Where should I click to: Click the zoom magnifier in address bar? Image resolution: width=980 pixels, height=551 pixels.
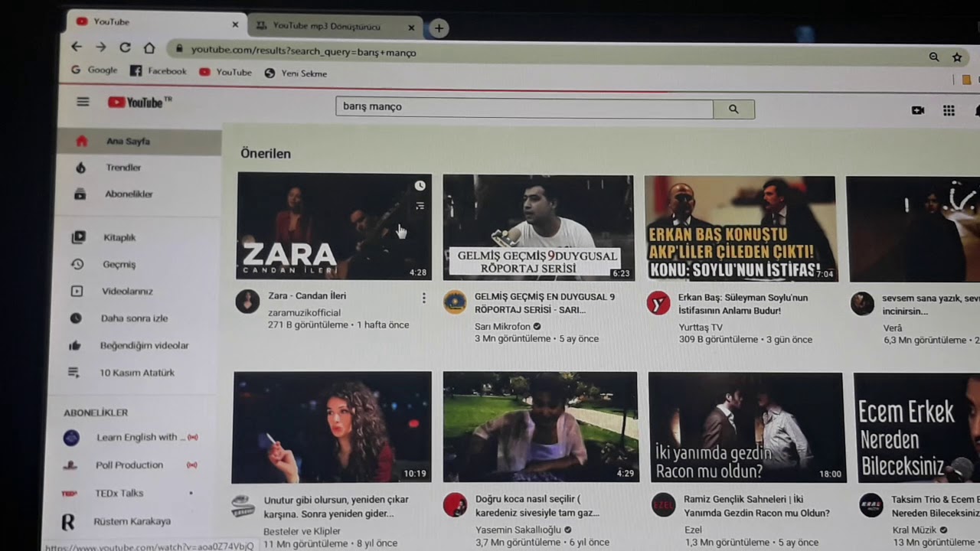point(934,57)
